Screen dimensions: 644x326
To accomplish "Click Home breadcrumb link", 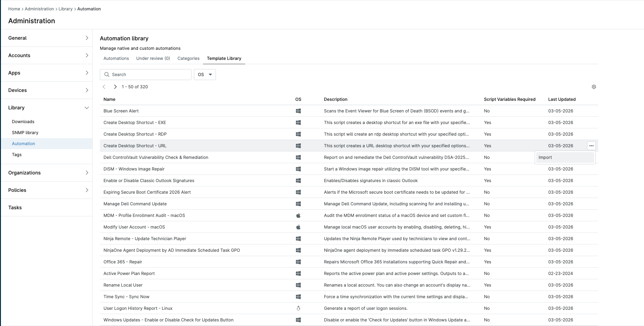I will point(14,9).
